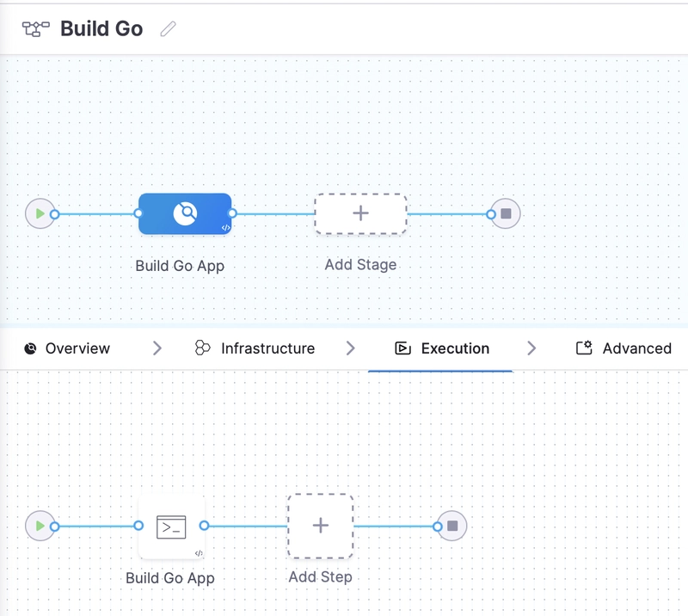Click the Add Stage plus box
Image resolution: width=688 pixels, height=616 pixels.
tap(360, 213)
